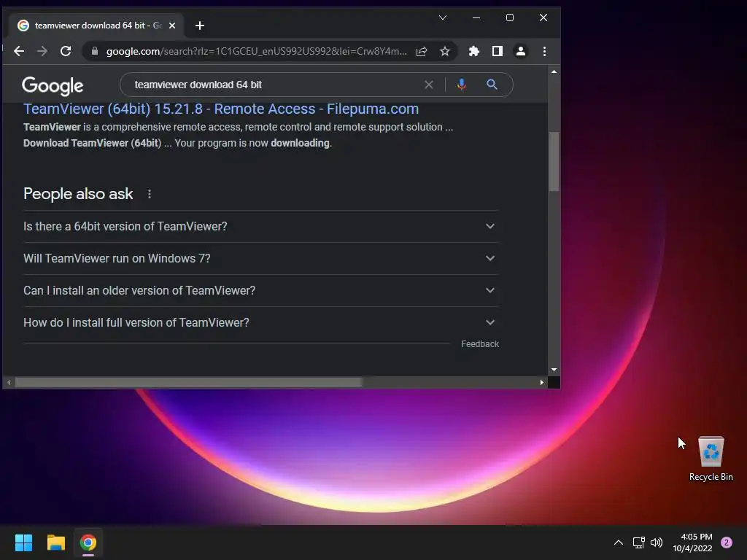Open the Windows Start menu
The width and height of the screenshot is (747, 560).
[23, 542]
